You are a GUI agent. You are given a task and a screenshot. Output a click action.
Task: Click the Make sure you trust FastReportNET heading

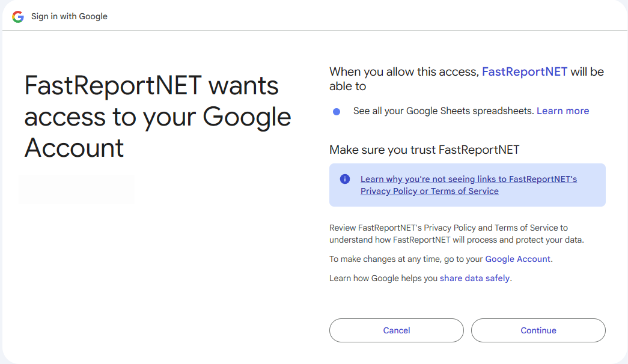(424, 150)
